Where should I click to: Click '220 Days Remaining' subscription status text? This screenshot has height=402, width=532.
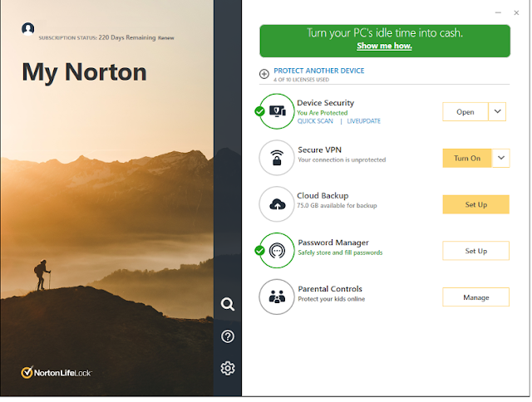click(127, 37)
